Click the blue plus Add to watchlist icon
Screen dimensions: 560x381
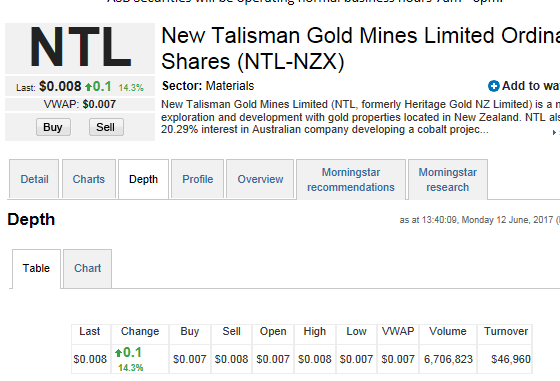click(494, 86)
